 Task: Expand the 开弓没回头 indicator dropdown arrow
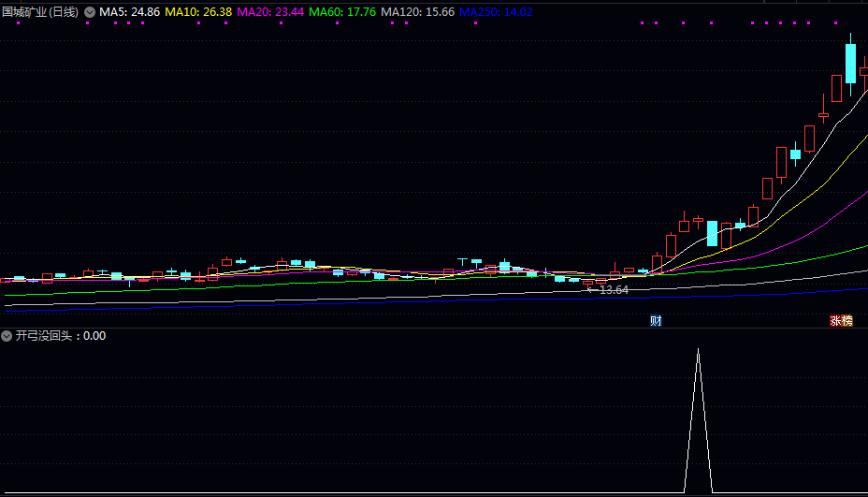[x=7, y=336]
